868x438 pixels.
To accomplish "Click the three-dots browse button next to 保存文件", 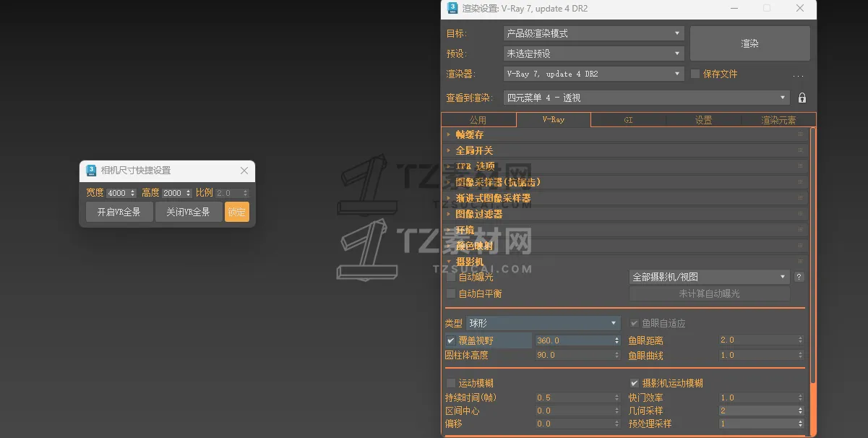I will click(798, 74).
